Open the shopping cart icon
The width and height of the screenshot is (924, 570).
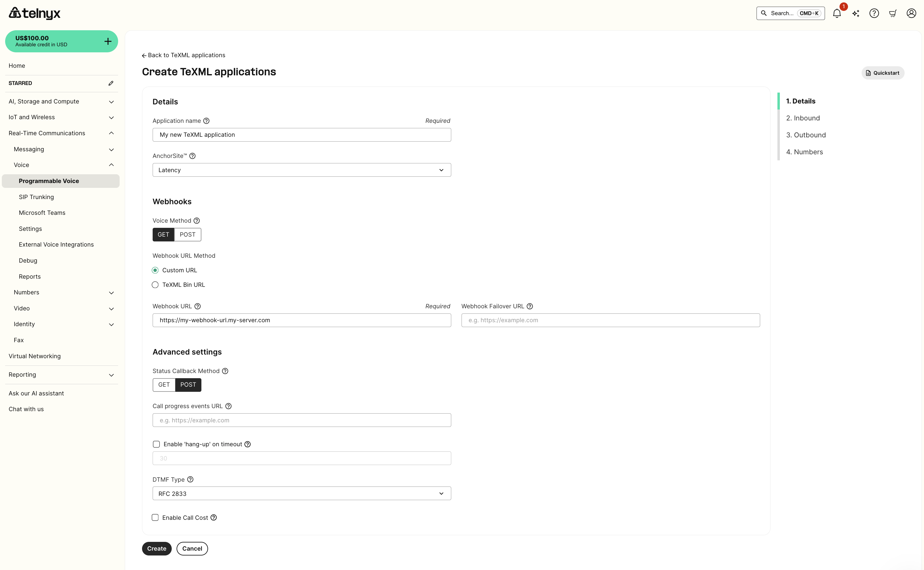892,13
